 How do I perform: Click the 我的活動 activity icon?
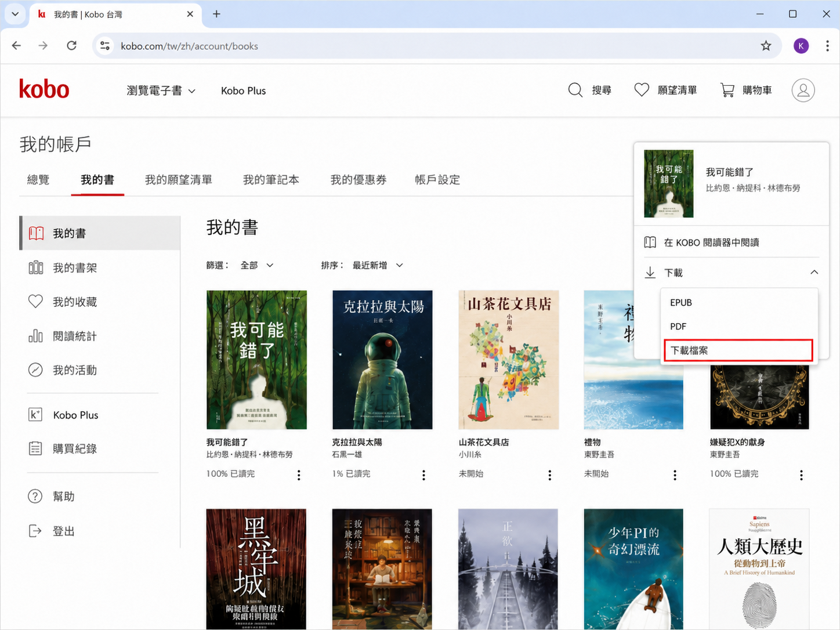pyautogui.click(x=35, y=370)
